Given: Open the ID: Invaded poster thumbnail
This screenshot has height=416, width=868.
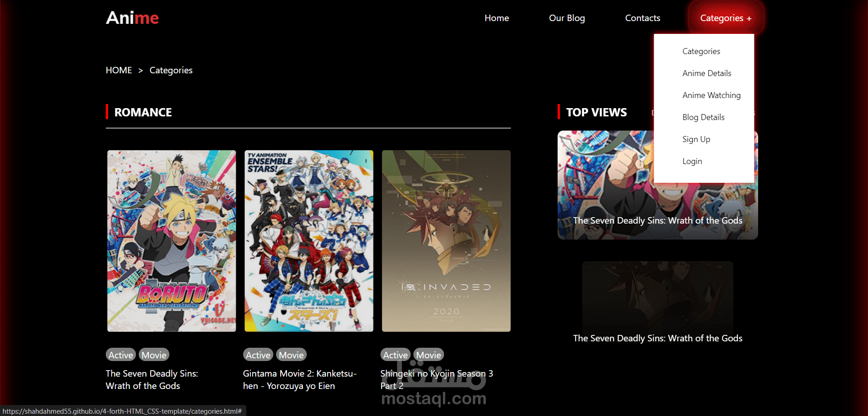Looking at the screenshot, I should point(446,241).
